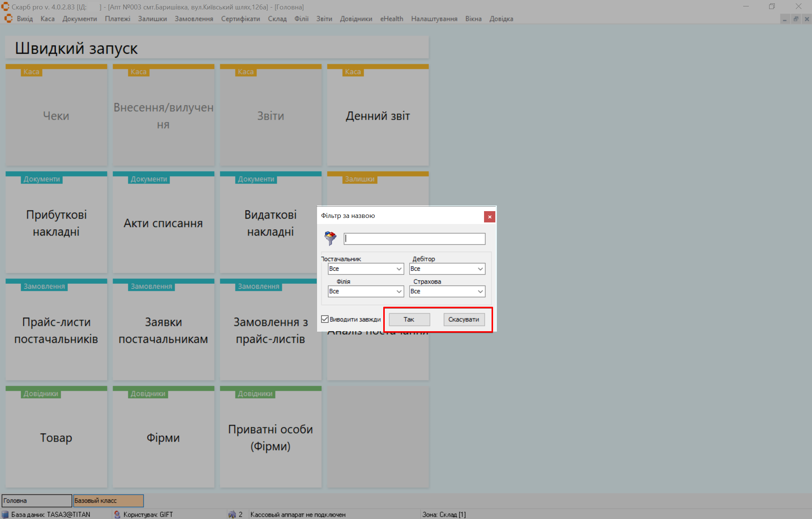812x519 pixels.
Task: Open the Страхова dropdown
Action: pos(480,291)
